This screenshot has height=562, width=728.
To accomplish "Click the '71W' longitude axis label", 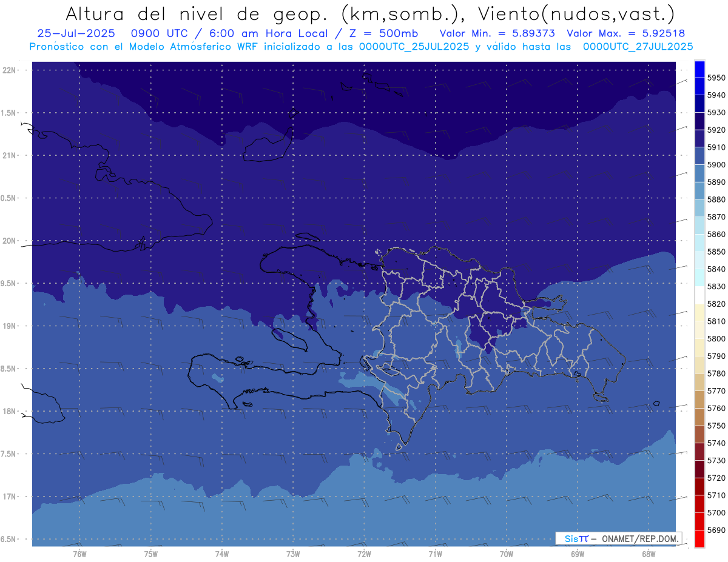I will [435, 554].
